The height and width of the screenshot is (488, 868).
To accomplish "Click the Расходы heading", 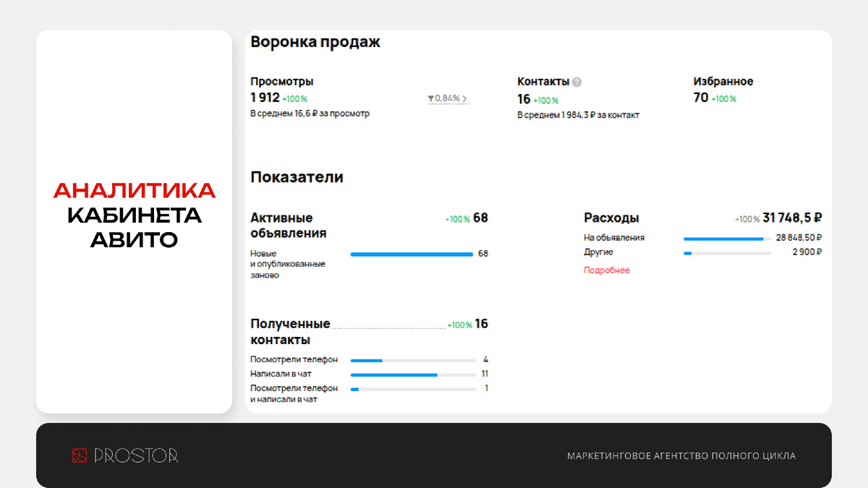I will (611, 218).
